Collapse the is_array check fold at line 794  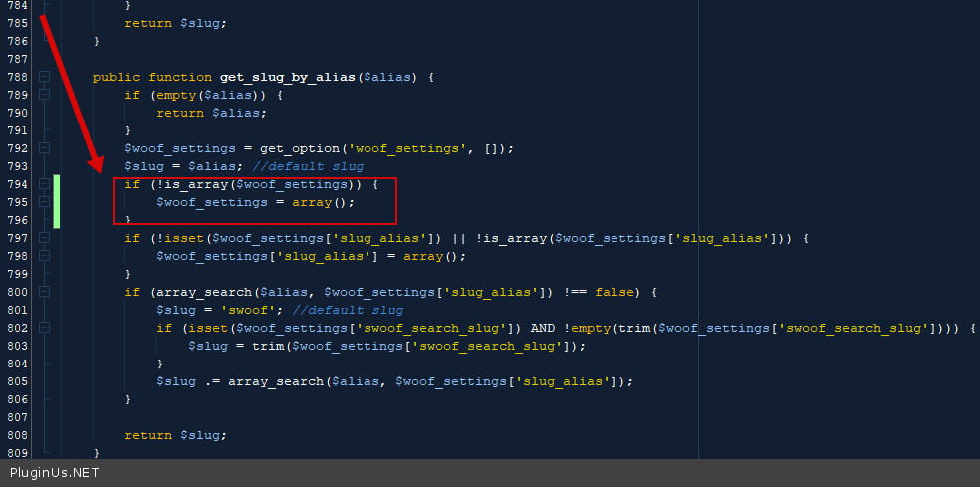44,184
